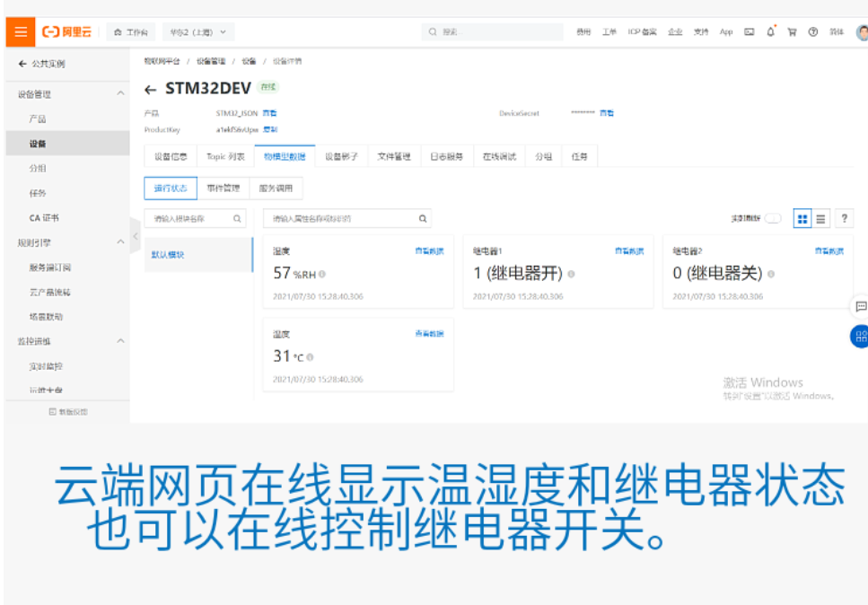
Task: Click the info icon beside 0 (继电器关)
Action: click(771, 274)
